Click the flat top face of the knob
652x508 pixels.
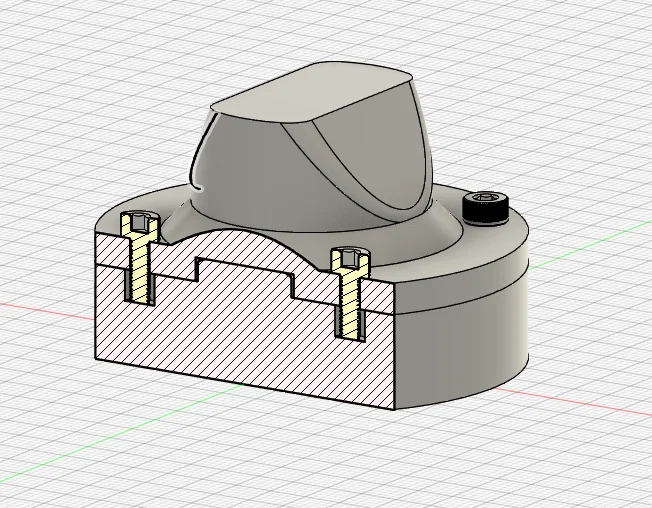click(x=312, y=92)
